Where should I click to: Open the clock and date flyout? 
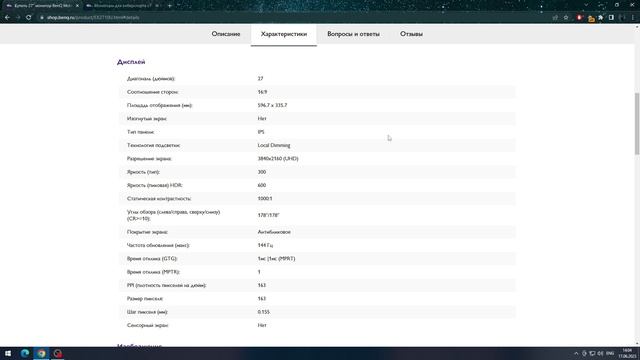click(627, 353)
